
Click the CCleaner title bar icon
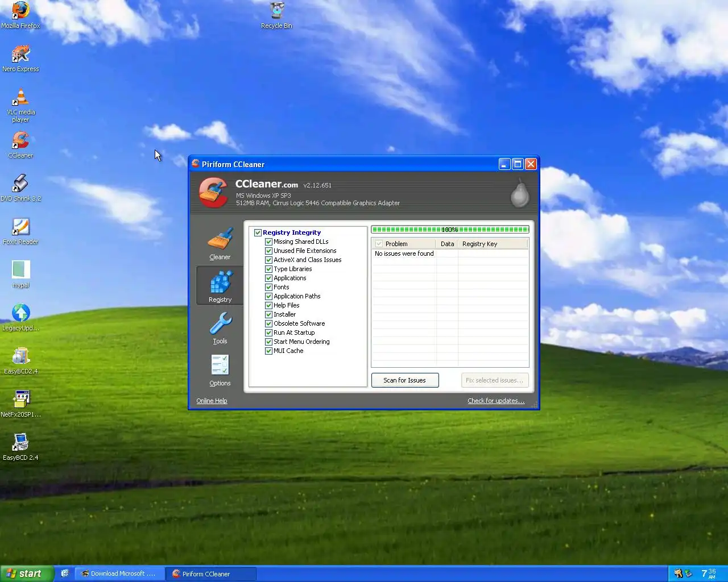pyautogui.click(x=196, y=164)
